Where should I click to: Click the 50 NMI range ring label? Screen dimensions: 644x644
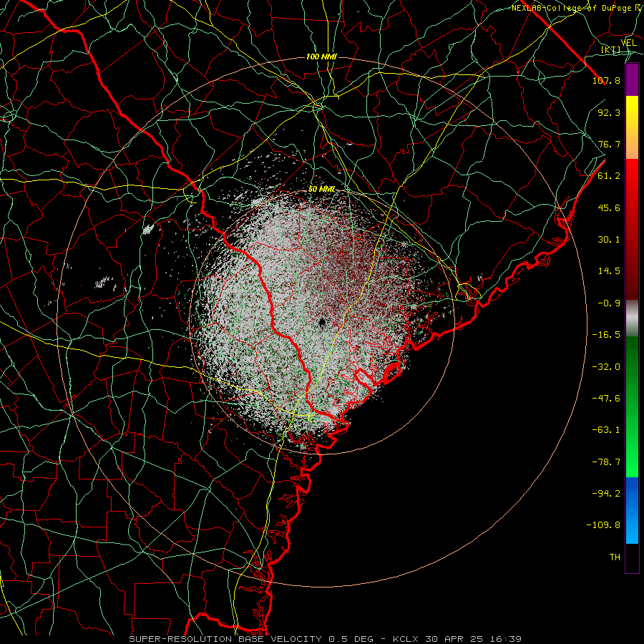(321, 189)
